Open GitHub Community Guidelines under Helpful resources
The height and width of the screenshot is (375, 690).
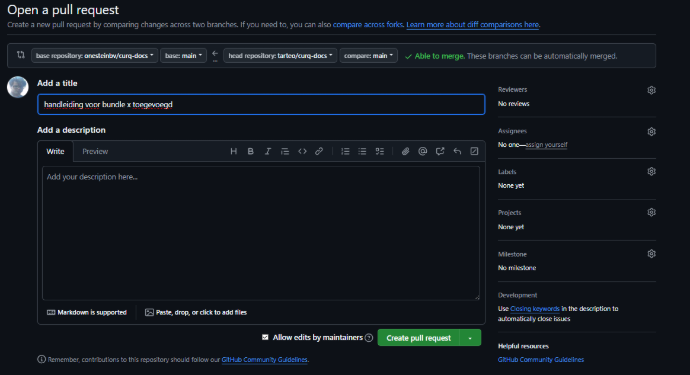pyautogui.click(x=541, y=360)
